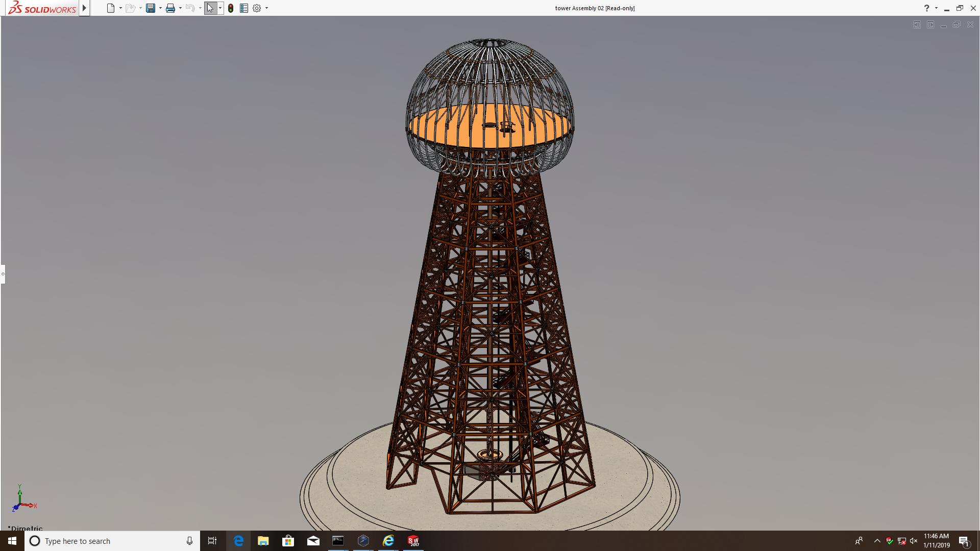The width and height of the screenshot is (980, 551).
Task: Open the Help dropdown arrow
Action: (936, 8)
